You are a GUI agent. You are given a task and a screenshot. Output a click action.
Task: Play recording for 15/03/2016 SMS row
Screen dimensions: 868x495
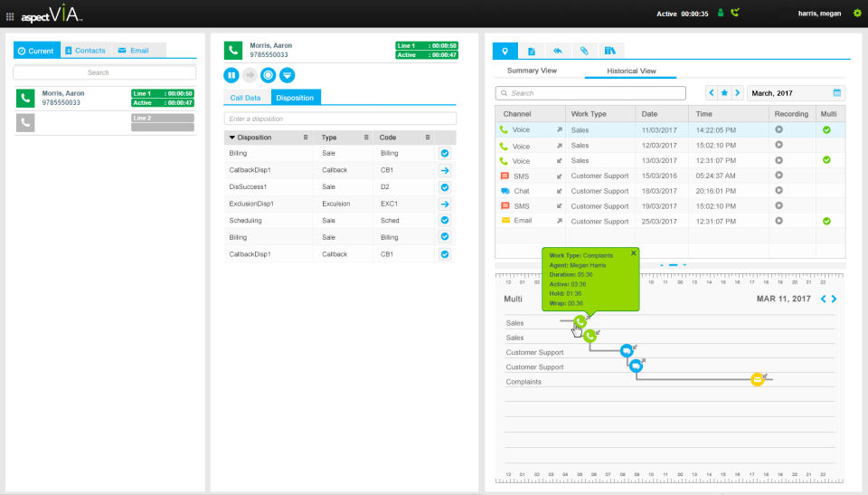tap(778, 176)
